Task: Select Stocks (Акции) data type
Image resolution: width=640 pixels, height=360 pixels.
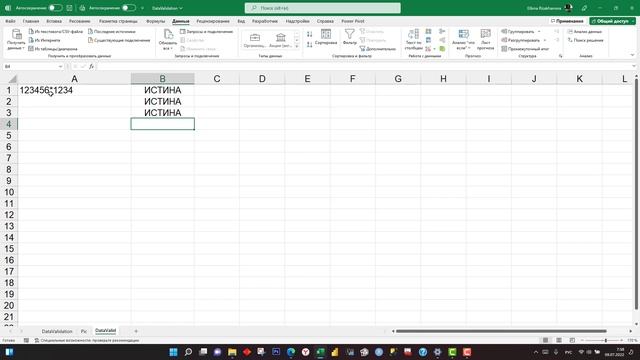Action: pyautogui.click(x=280, y=40)
